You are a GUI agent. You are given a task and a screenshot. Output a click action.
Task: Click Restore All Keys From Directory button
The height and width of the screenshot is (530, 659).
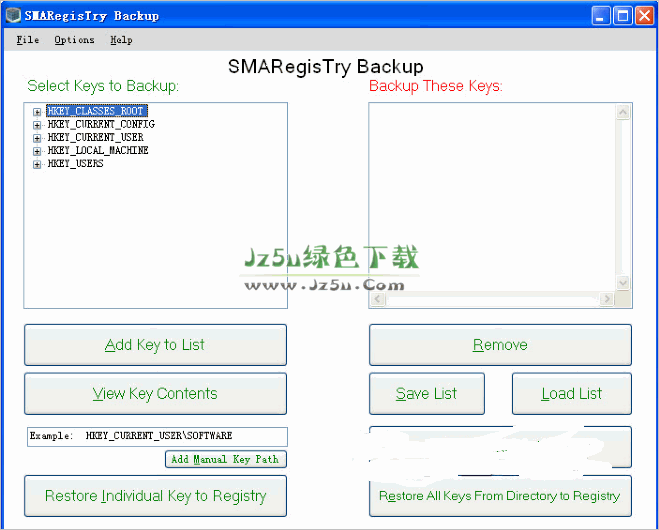[500, 496]
